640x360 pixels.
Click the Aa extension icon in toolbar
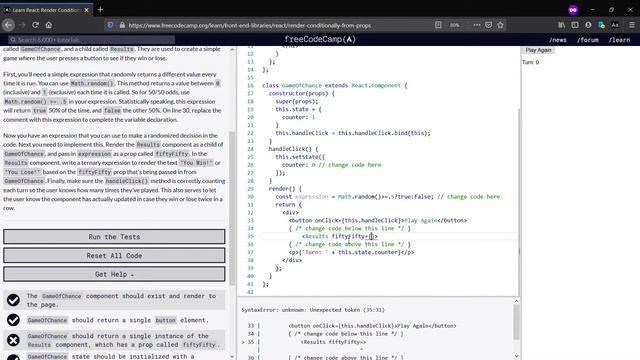615,25
